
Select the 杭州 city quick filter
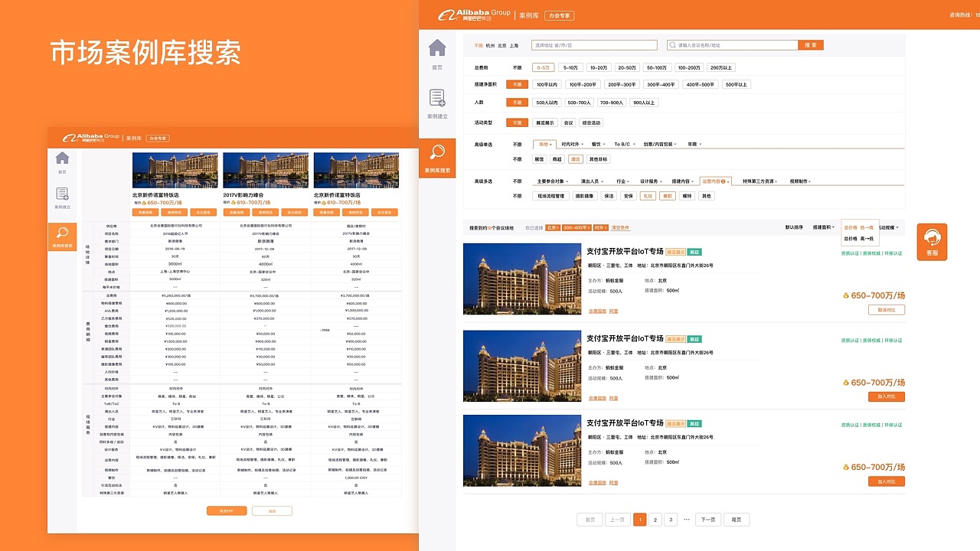click(491, 46)
